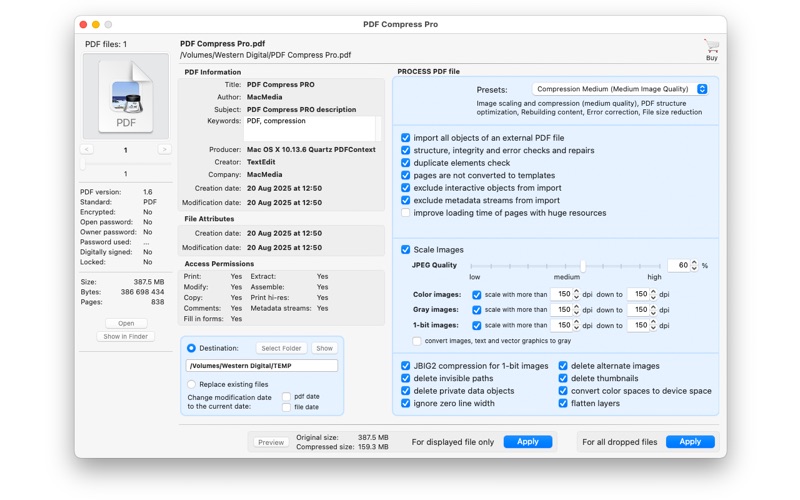Toggle structure, integrity and error checks
Viewport: 800px width, 500px height.
click(x=406, y=151)
